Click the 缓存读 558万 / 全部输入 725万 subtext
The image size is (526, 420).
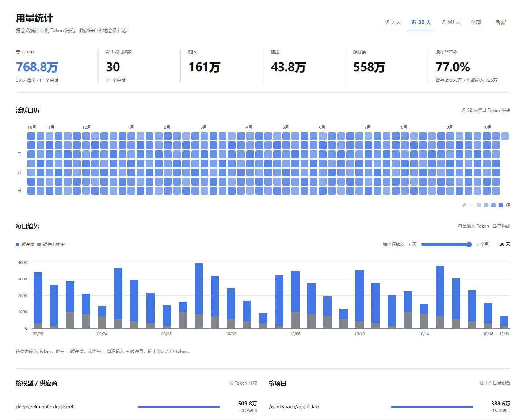click(x=466, y=80)
